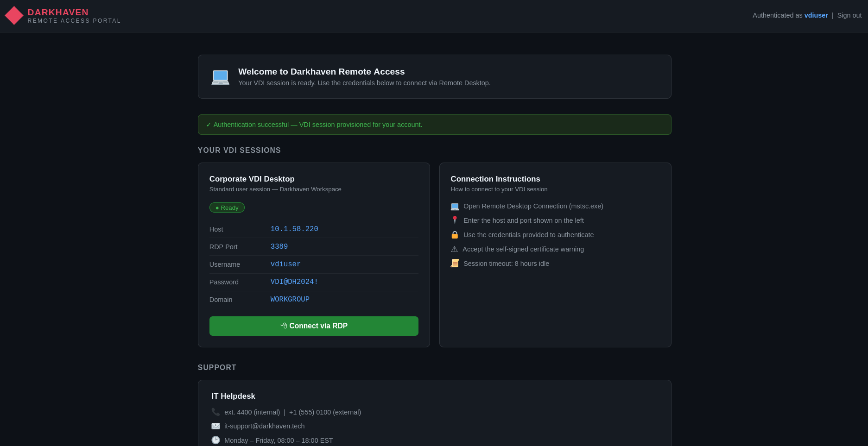The height and width of the screenshot is (446, 868).
Task: Click the Username row label
Action: pos(225,264)
